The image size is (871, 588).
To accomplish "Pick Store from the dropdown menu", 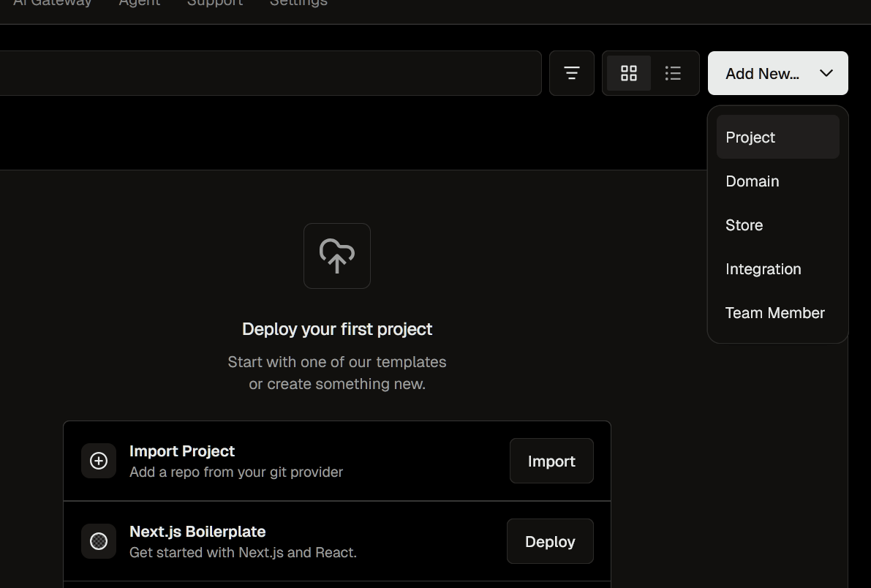I will point(777,225).
